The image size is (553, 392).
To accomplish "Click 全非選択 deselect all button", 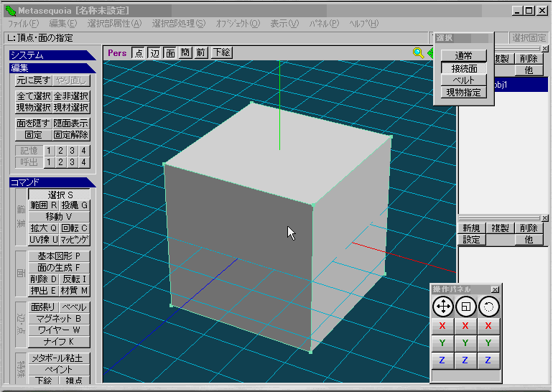I will [71, 96].
